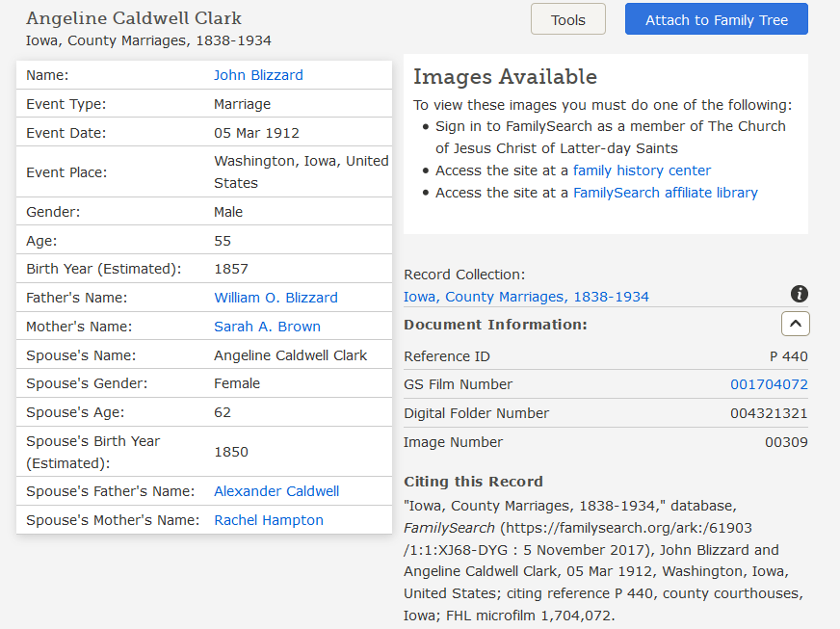Open Iowa, County Marriages record collection link
The image size is (840, 629).
pos(526,297)
